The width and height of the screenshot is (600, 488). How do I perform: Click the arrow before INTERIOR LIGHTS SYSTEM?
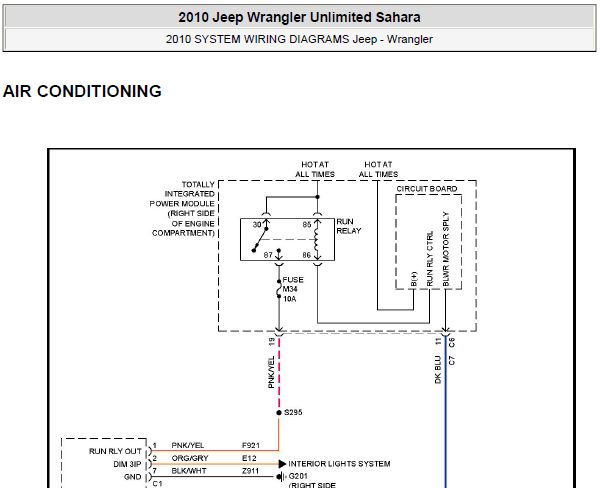[x=282, y=464]
